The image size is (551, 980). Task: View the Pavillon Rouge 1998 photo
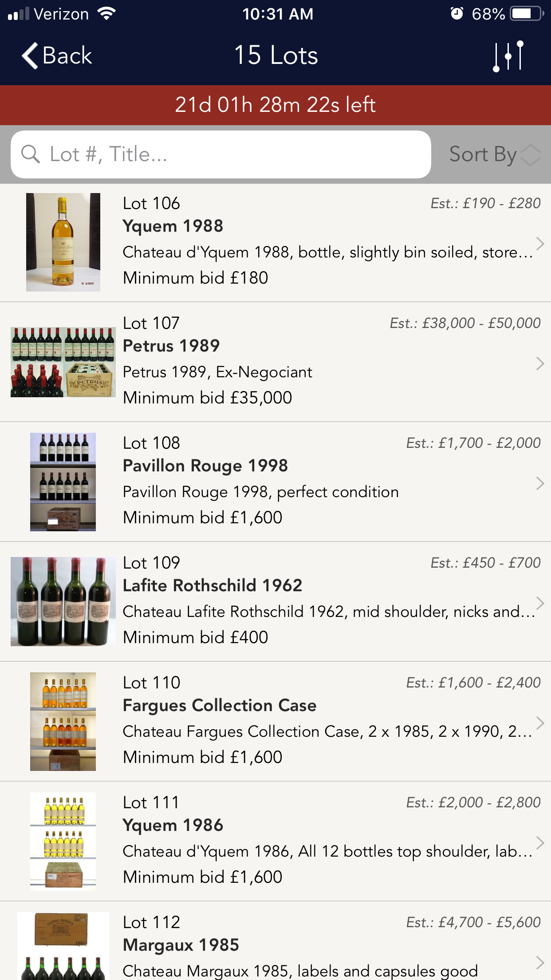click(63, 482)
